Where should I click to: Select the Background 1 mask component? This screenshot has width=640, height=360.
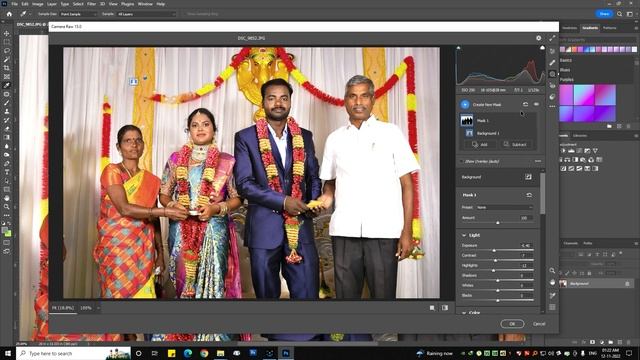point(488,133)
